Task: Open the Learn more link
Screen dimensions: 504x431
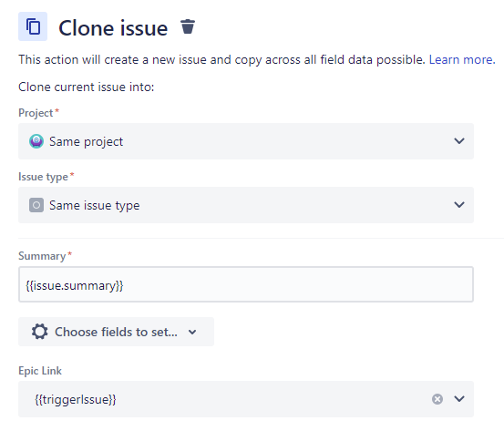Action: 462,60
